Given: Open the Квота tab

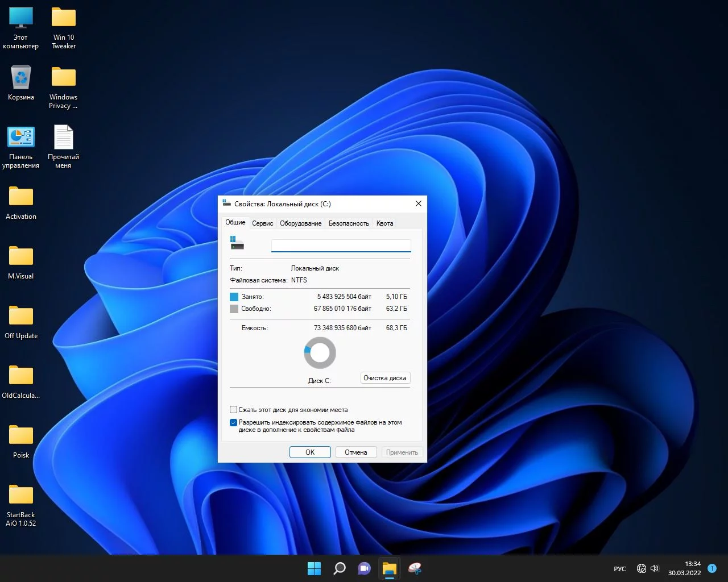Looking at the screenshot, I should point(384,223).
